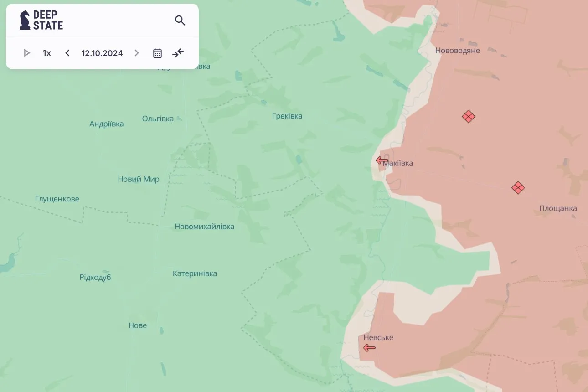Click the date 12.10.2024 field
This screenshot has width=588, height=392.
[x=102, y=53]
